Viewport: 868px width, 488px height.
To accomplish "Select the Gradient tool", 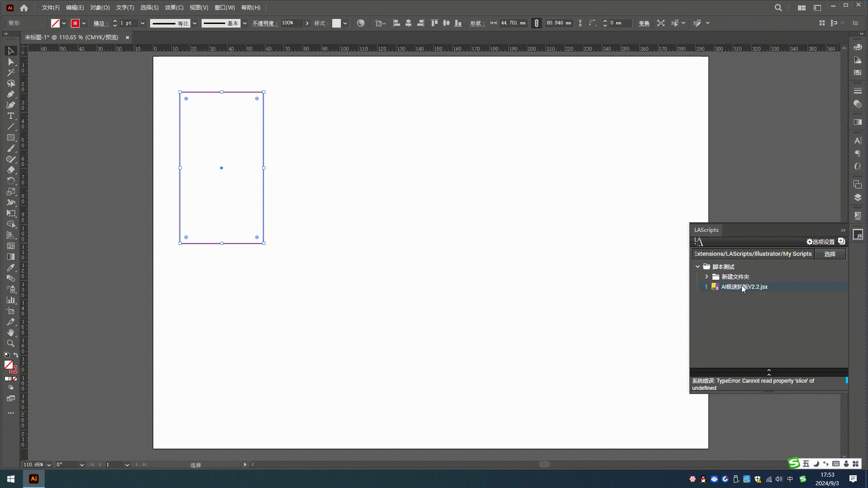I will 10,257.
